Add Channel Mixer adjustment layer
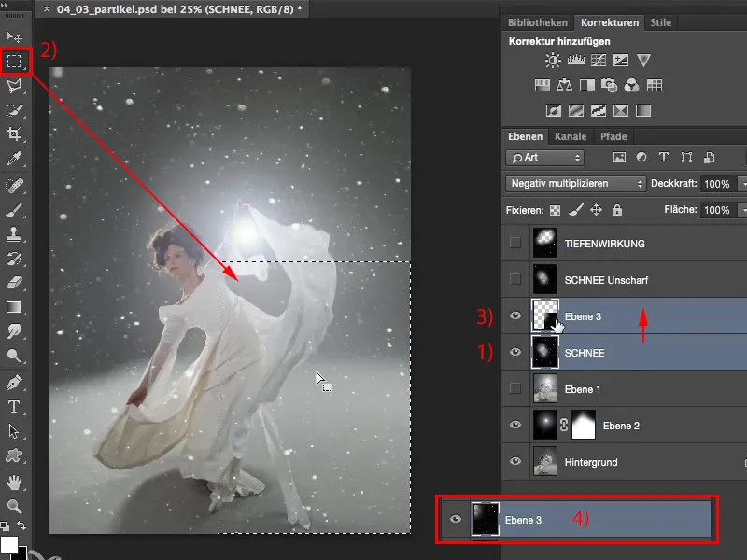The width and height of the screenshot is (747, 560). coord(632,86)
